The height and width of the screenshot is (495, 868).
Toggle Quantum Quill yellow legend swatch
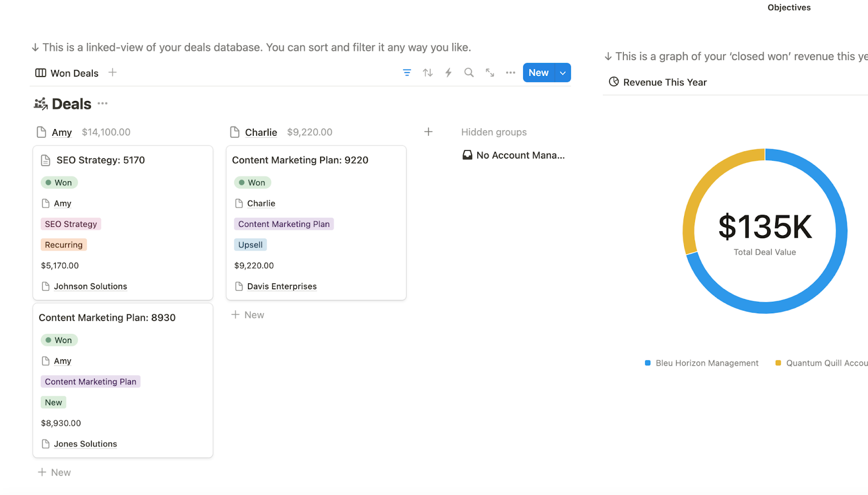click(778, 363)
